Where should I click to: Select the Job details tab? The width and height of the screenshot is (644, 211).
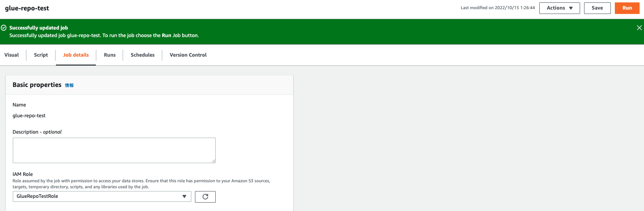click(x=76, y=55)
